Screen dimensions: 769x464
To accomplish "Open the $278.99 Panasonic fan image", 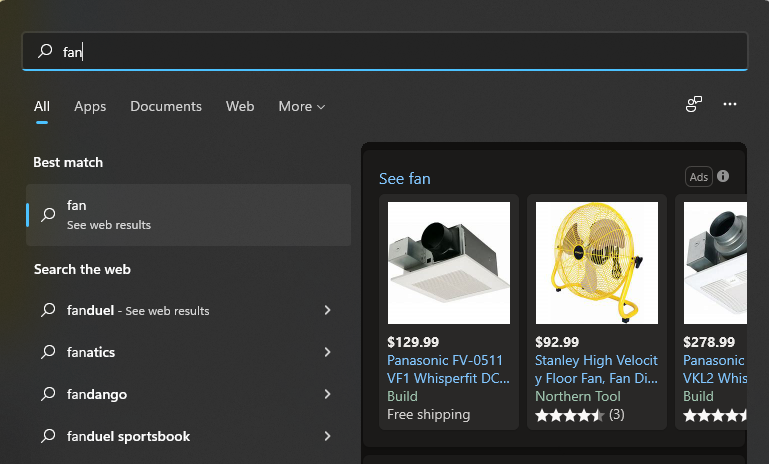I will coord(715,263).
